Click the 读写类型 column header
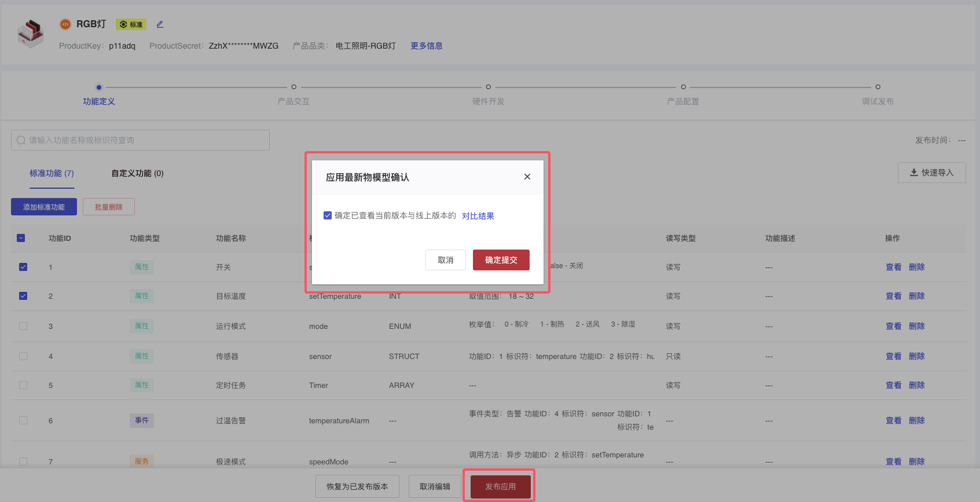Screen dimensions: 980x502 (x=681, y=238)
